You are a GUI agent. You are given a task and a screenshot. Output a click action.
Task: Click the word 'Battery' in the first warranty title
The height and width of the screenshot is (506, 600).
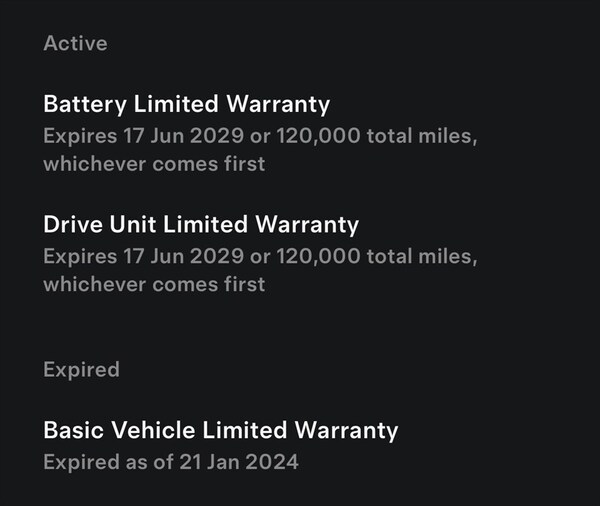(81, 104)
